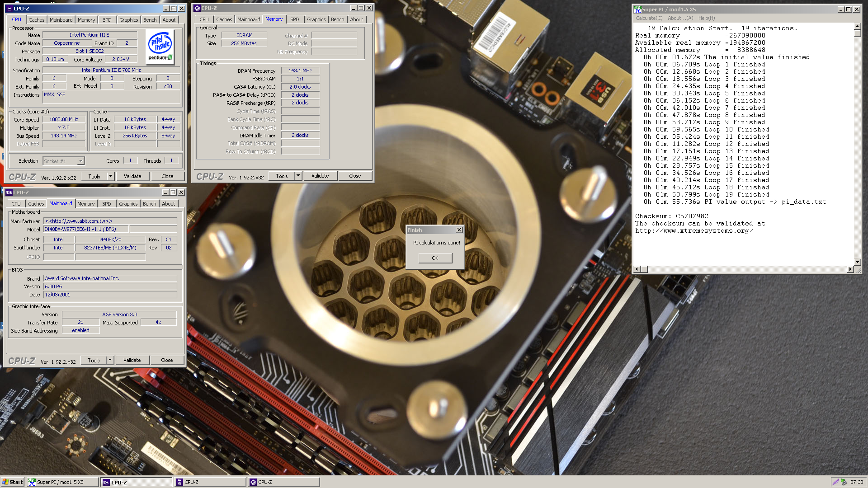Image resolution: width=868 pixels, height=488 pixels.
Task: Open Calculate(C) menu in Super PI
Action: click(x=649, y=18)
